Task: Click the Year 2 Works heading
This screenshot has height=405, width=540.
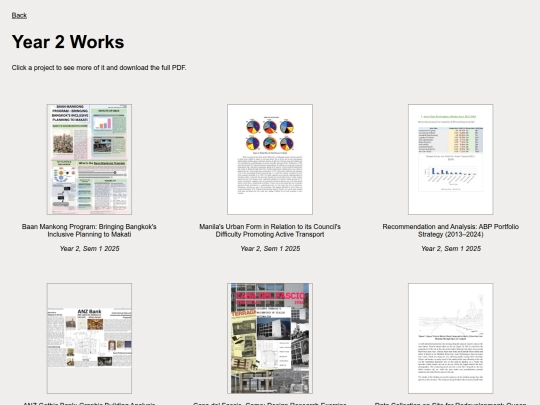Action: tap(68, 42)
